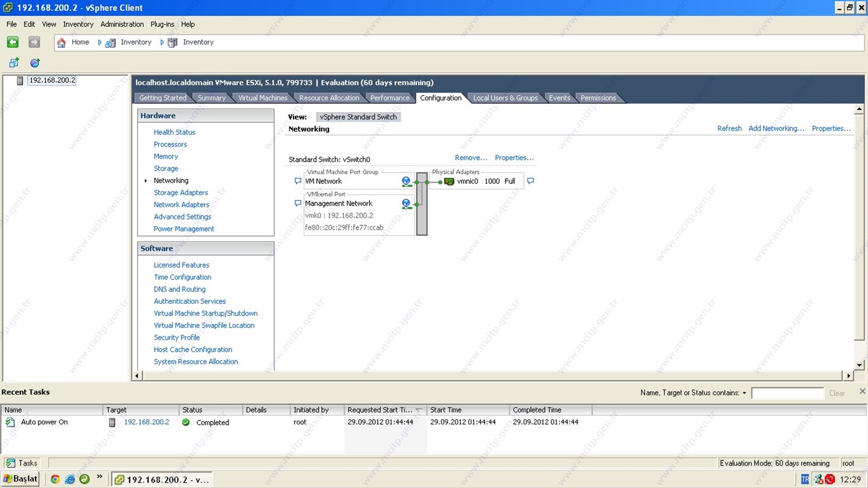This screenshot has width=868, height=488.
Task: Open Internet Explorer from quick launch
Action: 70,479
